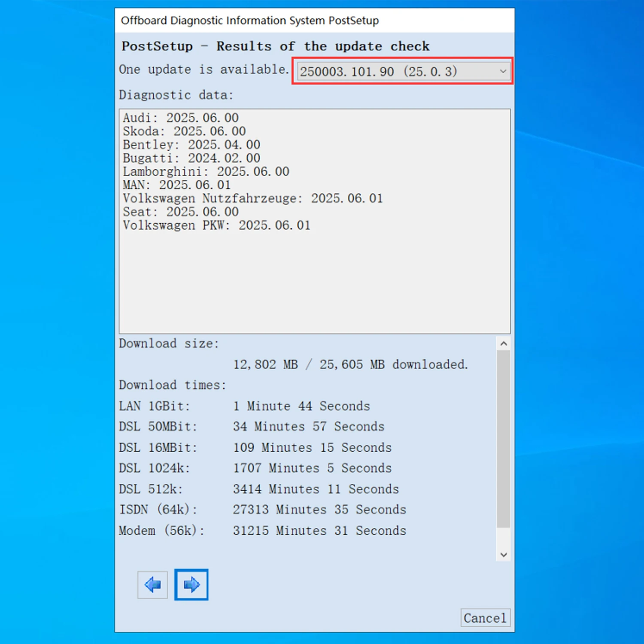Click the Volkswagen PKW diagnostic data line

click(x=216, y=225)
